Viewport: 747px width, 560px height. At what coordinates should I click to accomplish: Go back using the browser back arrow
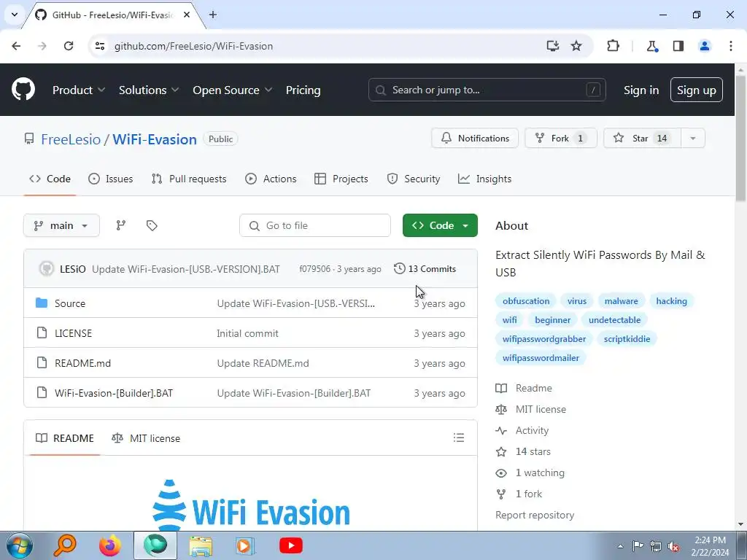[x=16, y=46]
